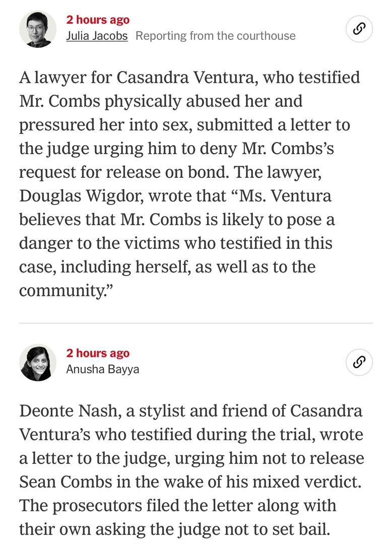Click the timestamp above Anusha Bayya's name
The image size is (392, 544).
(98, 353)
